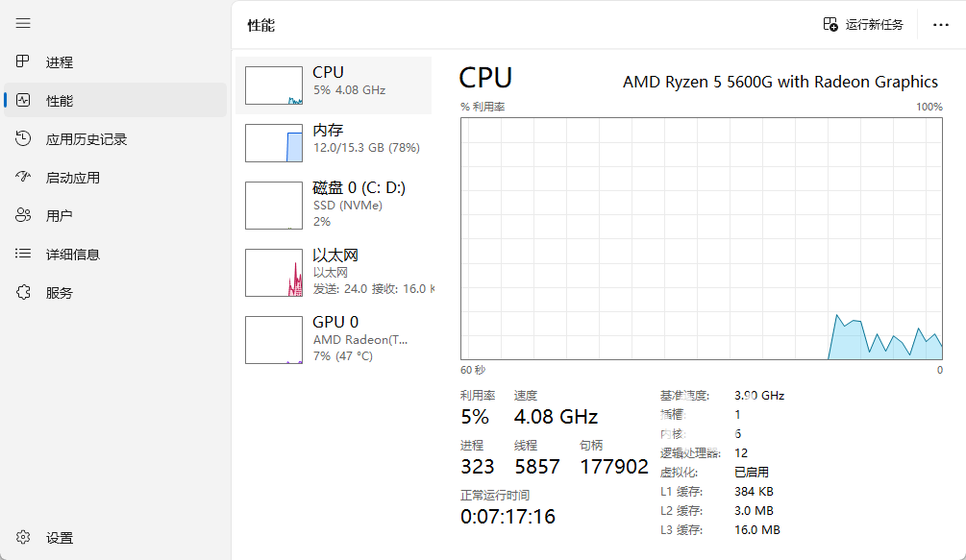Image resolution: width=966 pixels, height=560 pixels.
Task: Select the 性能 (Performance) sidebar icon
Action: [24, 101]
